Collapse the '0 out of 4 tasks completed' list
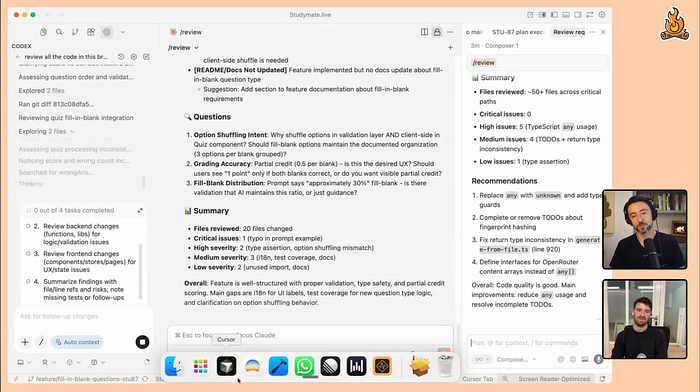This screenshot has height=392, width=700. (x=140, y=210)
